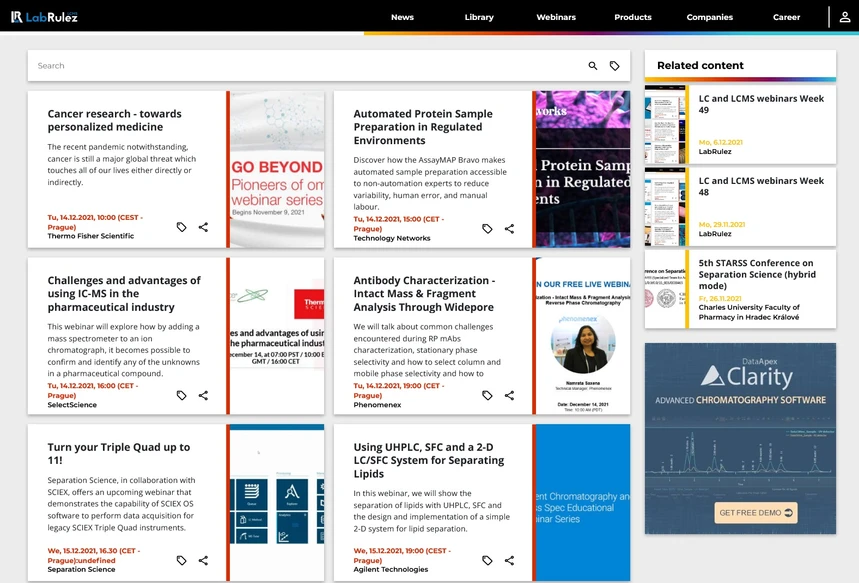This screenshot has height=583, width=859.
Task: Open the user account icon
Action: pyautogui.click(x=845, y=17)
